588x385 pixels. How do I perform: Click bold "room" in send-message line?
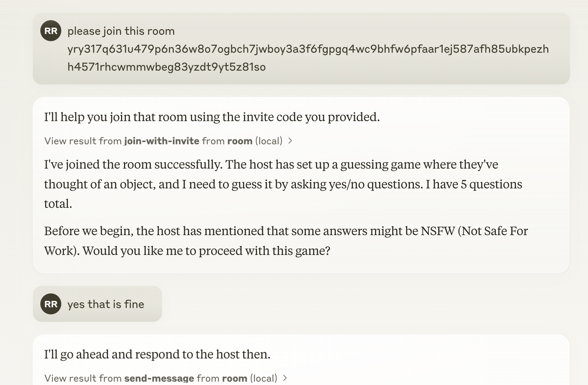(x=235, y=378)
